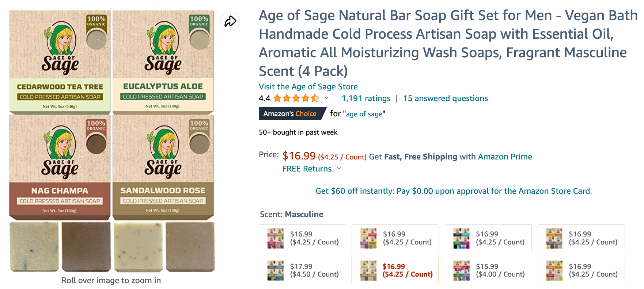Click the Amazon's Choice badge
644x289 pixels.
(x=290, y=113)
